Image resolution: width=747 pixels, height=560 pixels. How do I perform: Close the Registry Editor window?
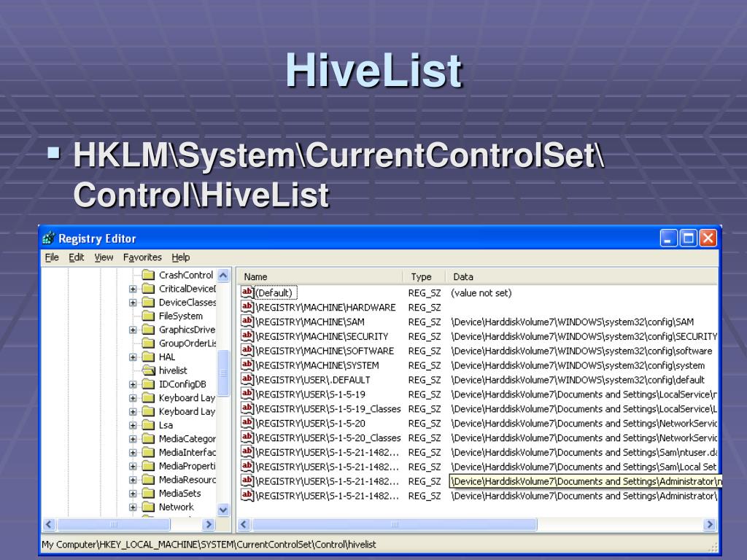click(x=708, y=238)
